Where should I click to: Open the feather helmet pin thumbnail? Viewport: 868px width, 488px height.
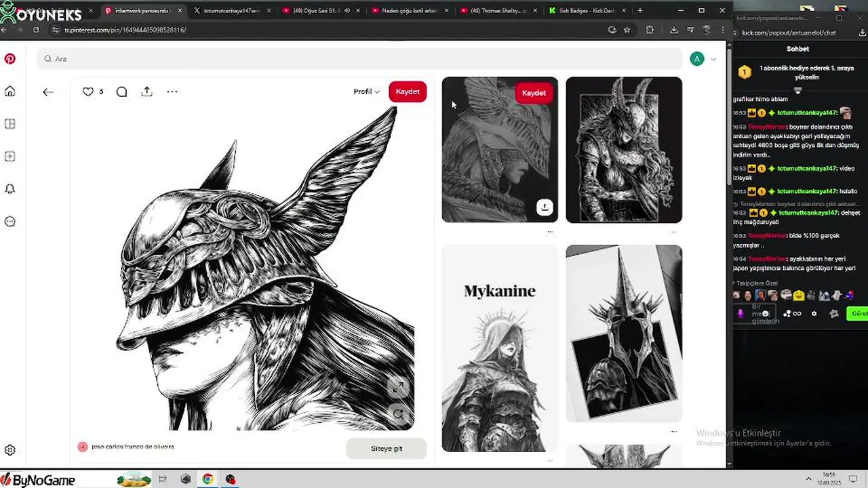click(x=500, y=150)
